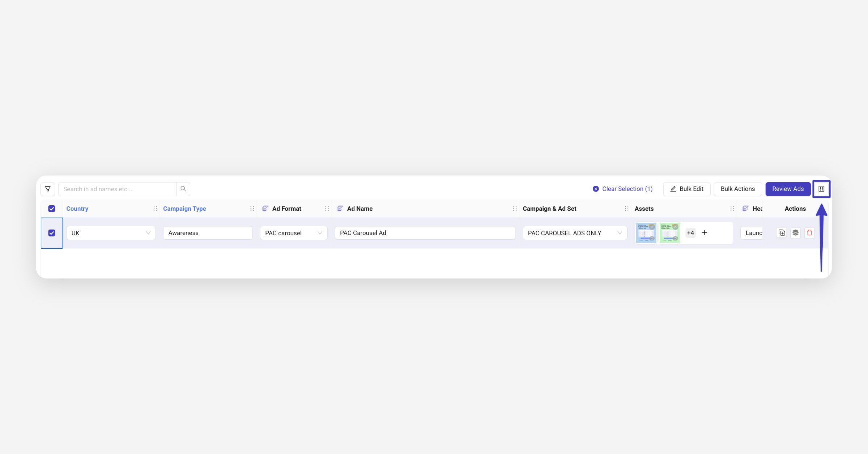This screenshot has height=454, width=868.
Task: Click Ad Name column drag handle
Action: coord(515,209)
